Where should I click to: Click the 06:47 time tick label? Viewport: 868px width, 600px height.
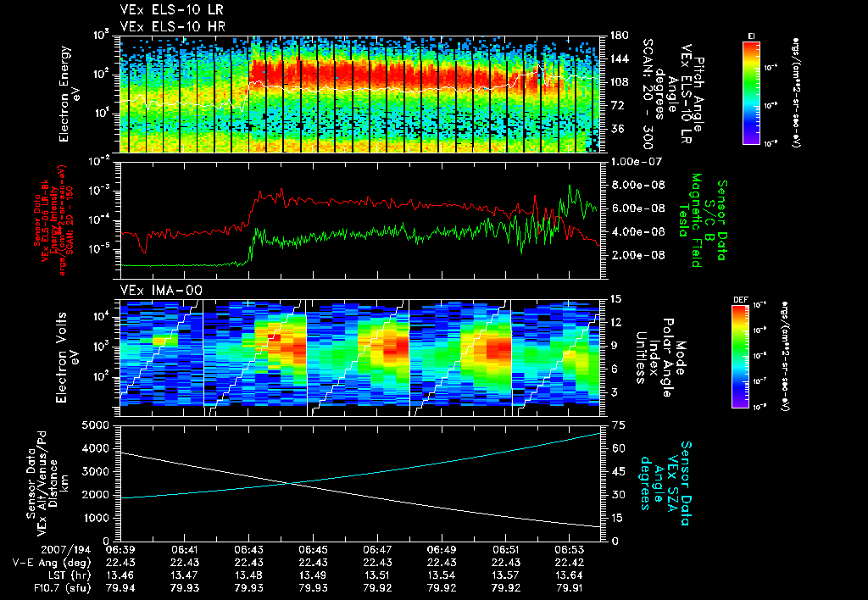(377, 550)
